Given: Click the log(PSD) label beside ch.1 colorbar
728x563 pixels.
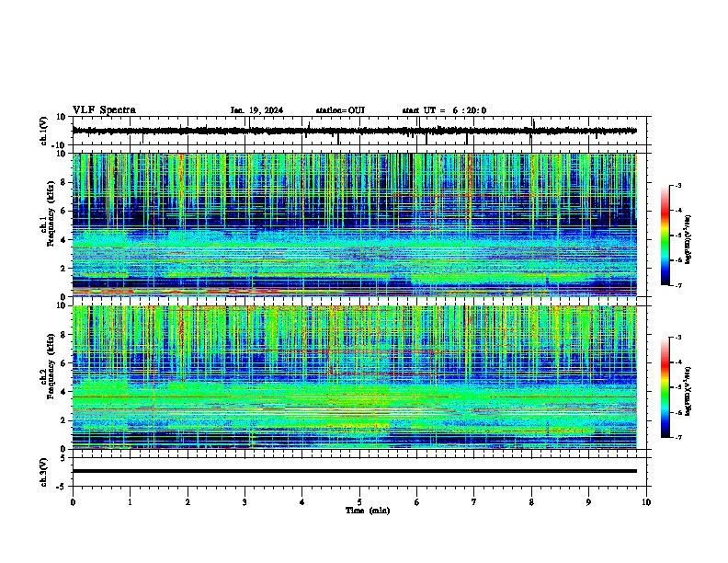Looking at the screenshot, I should pyautogui.click(x=688, y=239).
